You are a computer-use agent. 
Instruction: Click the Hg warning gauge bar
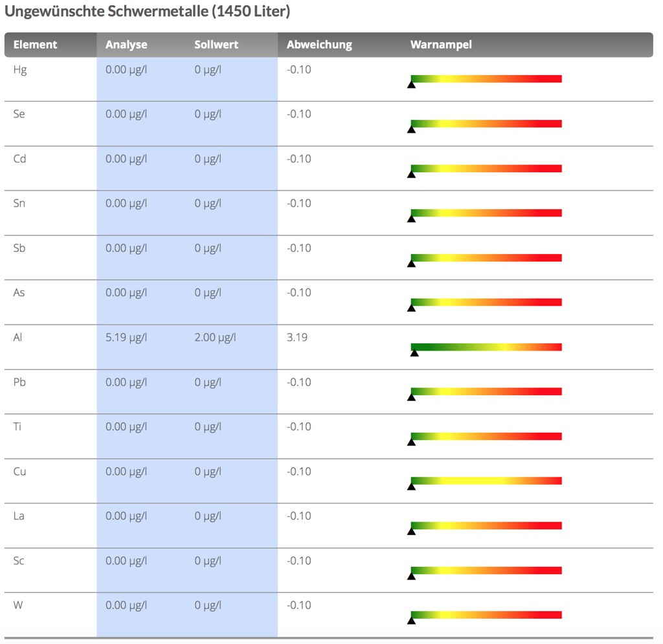point(486,78)
